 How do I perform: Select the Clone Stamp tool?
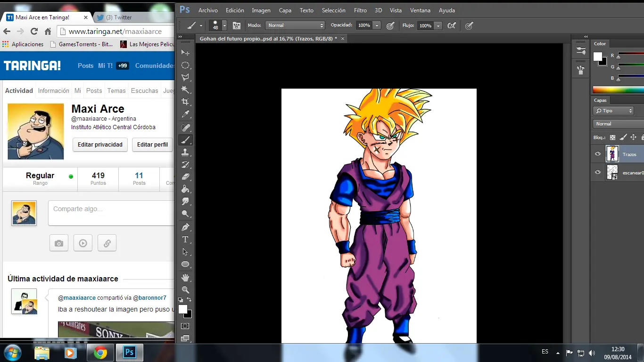click(x=185, y=152)
